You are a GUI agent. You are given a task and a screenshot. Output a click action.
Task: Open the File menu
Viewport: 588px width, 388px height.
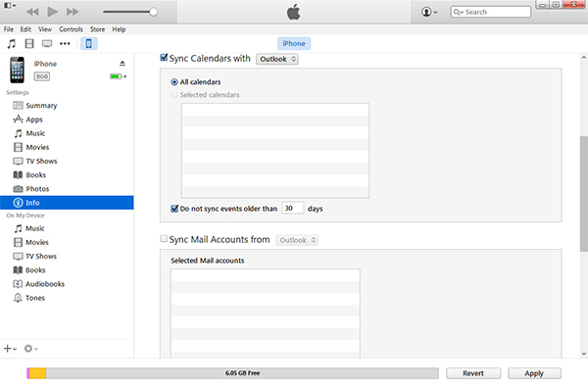pos(9,29)
